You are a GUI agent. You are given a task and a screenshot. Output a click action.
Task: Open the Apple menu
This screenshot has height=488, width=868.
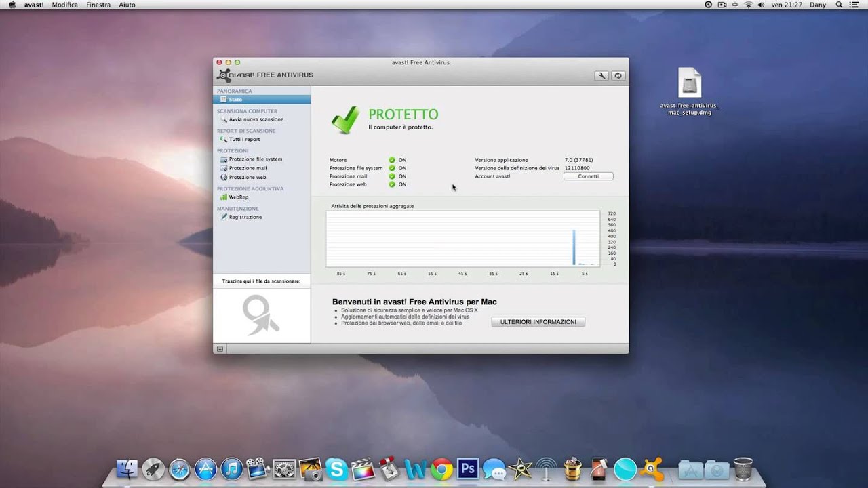(12, 5)
